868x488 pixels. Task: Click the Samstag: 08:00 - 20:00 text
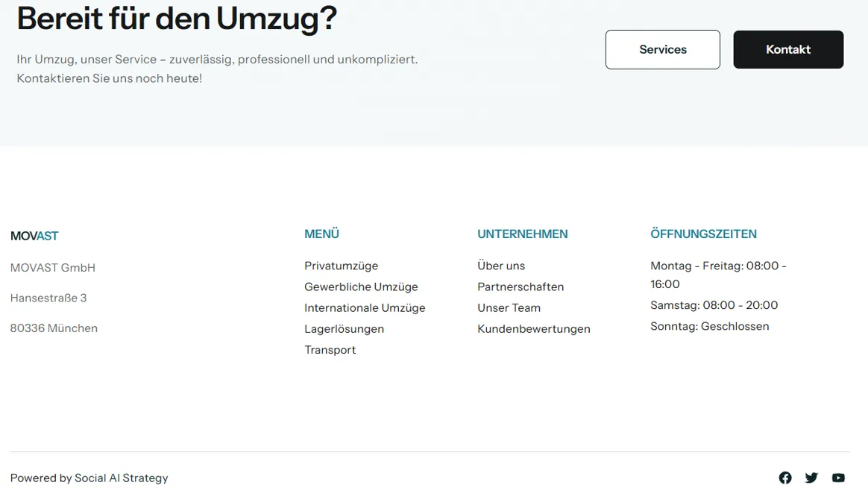pyautogui.click(x=714, y=305)
